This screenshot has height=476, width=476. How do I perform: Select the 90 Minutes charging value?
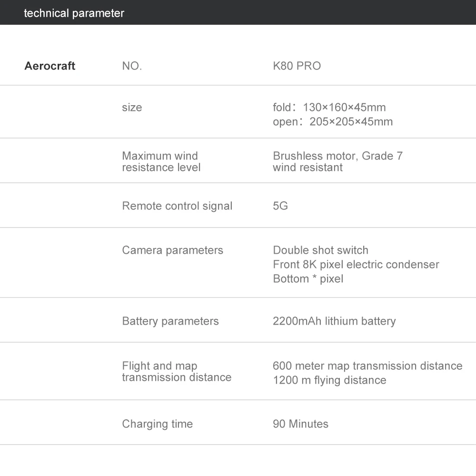click(300, 424)
